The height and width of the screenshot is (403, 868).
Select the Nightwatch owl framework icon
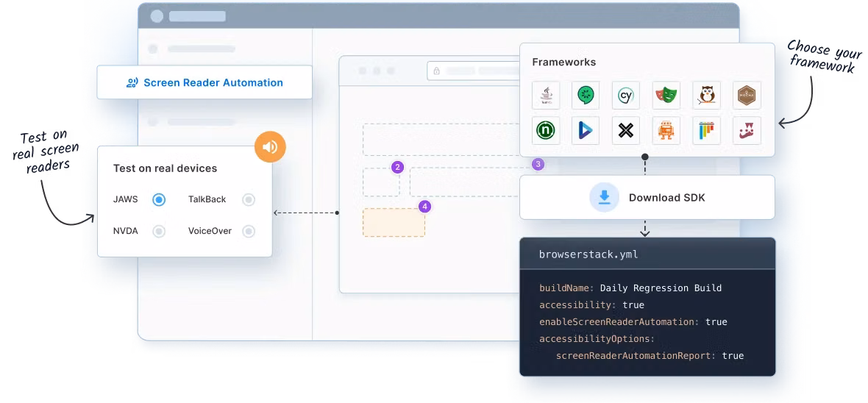pyautogui.click(x=706, y=96)
